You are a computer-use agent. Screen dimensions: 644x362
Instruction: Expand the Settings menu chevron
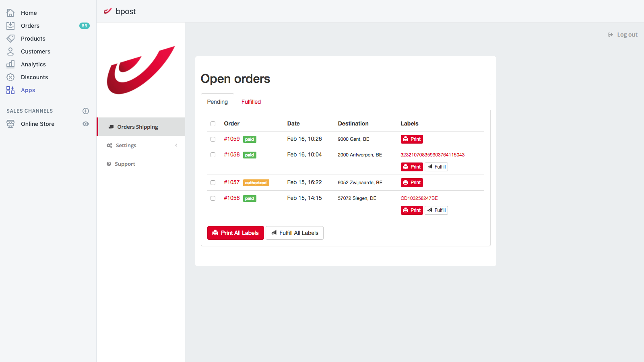click(176, 145)
